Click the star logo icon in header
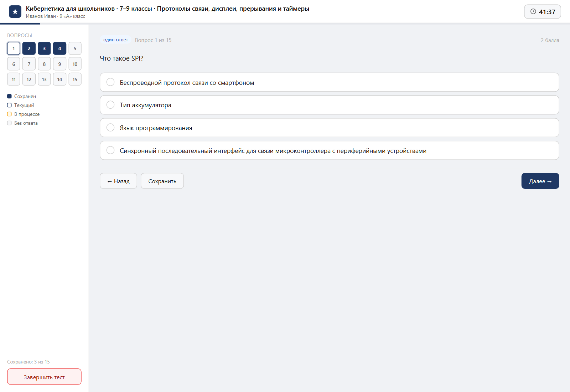The height and width of the screenshot is (392, 570). [15, 12]
